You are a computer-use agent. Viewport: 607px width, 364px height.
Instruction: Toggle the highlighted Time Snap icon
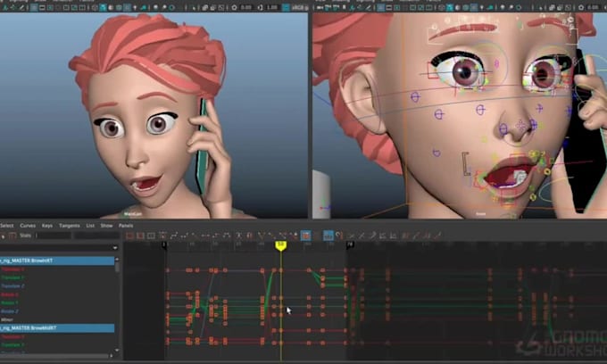click(328, 236)
